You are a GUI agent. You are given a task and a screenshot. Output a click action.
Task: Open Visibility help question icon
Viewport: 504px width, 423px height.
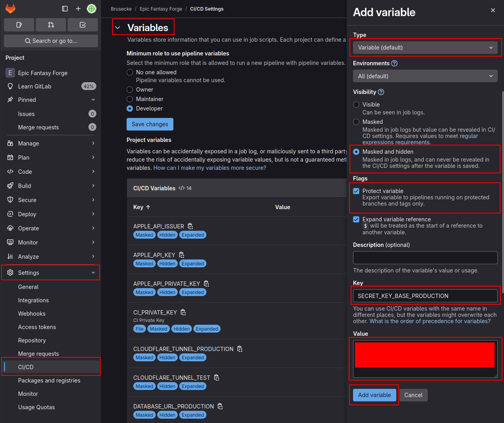(381, 92)
